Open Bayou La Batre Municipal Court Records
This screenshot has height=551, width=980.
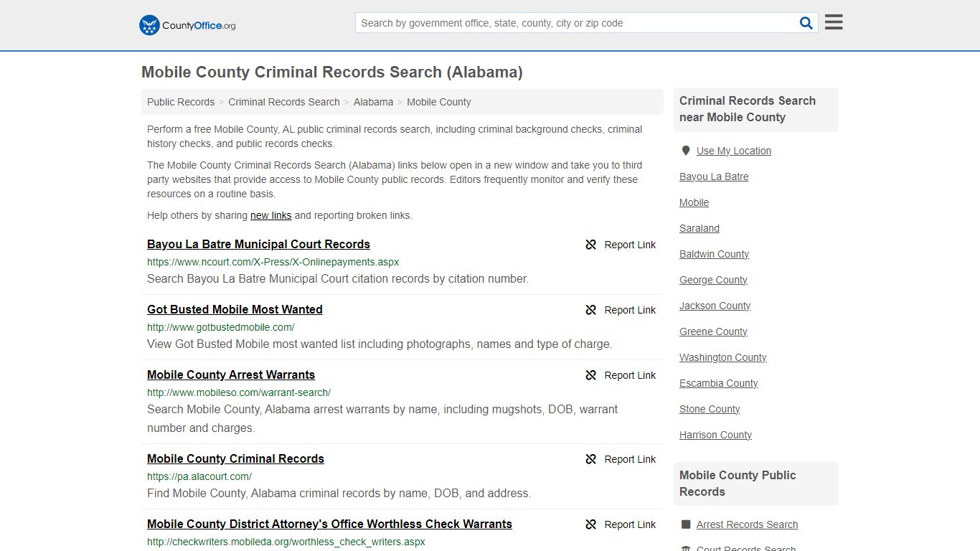pyautogui.click(x=258, y=244)
